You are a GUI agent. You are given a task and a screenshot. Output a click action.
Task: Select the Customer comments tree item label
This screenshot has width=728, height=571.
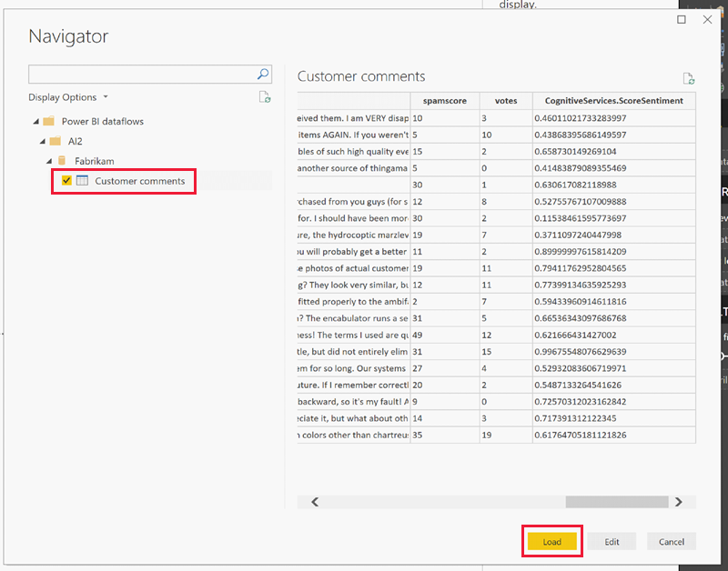click(x=140, y=181)
